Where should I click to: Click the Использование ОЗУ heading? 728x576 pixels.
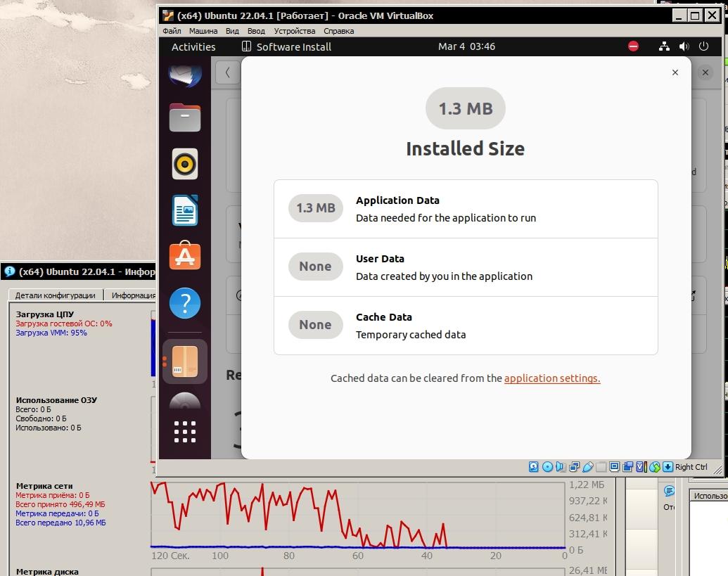56,400
